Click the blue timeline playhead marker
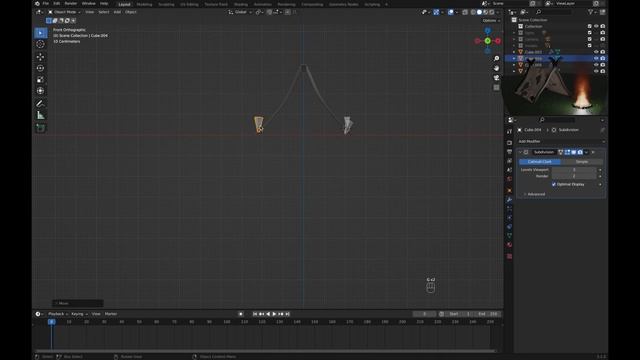Viewport: 640px width, 360px height. point(51,322)
